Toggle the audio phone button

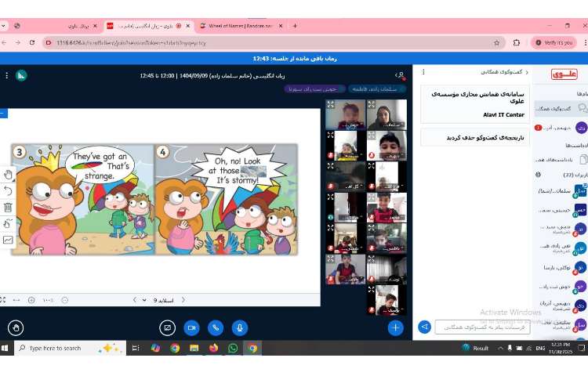pyautogui.click(x=215, y=327)
